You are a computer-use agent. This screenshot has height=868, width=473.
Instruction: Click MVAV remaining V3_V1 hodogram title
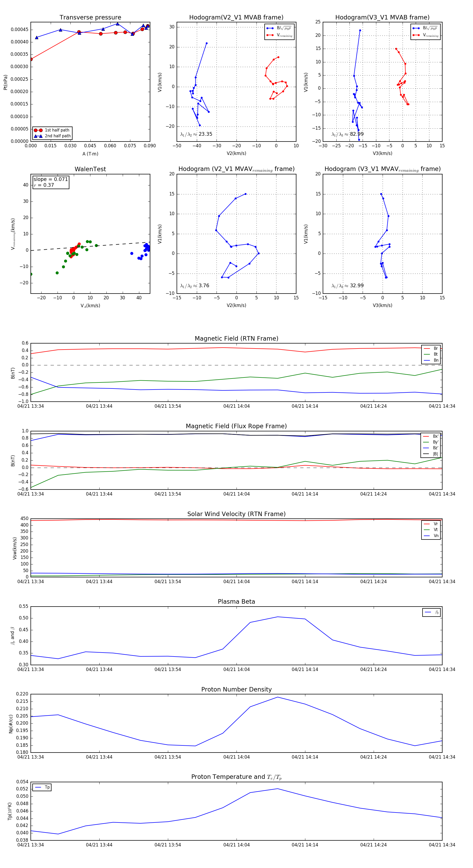pos(382,169)
